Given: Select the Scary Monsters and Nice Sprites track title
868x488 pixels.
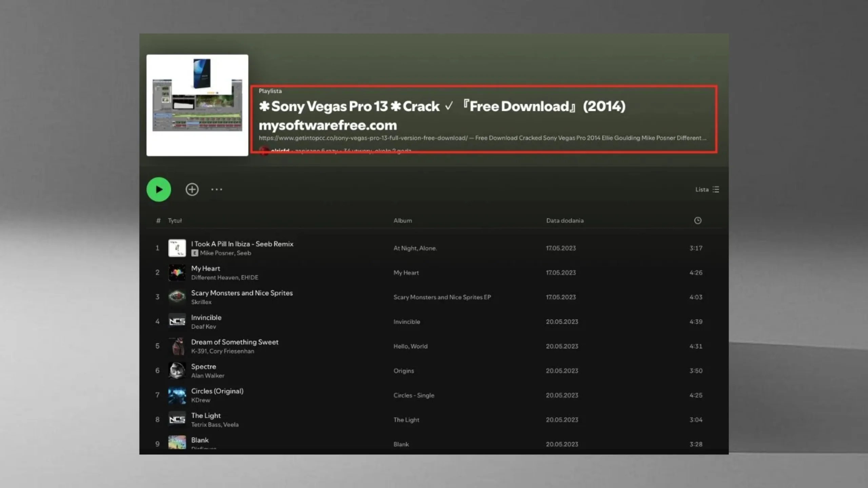Looking at the screenshot, I should coord(242,293).
